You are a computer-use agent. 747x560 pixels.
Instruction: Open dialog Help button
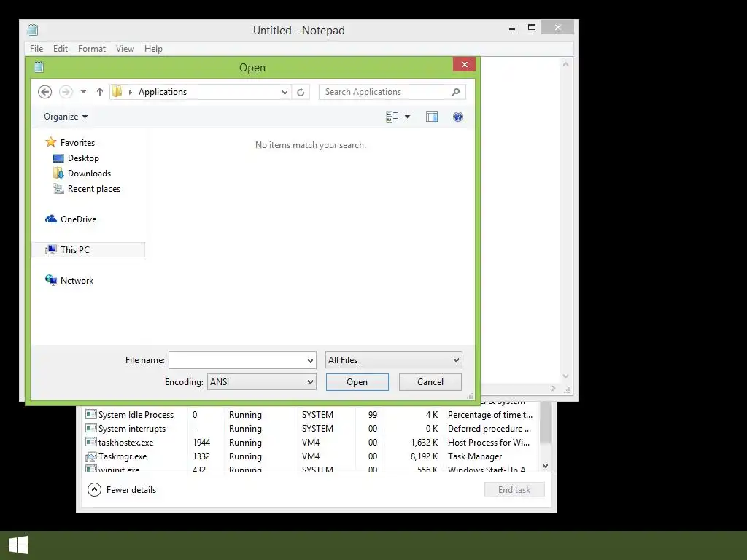[x=458, y=117]
